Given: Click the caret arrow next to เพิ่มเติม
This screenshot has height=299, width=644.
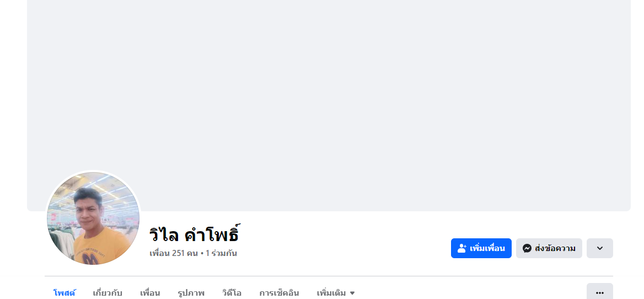Looking at the screenshot, I should 352,293.
